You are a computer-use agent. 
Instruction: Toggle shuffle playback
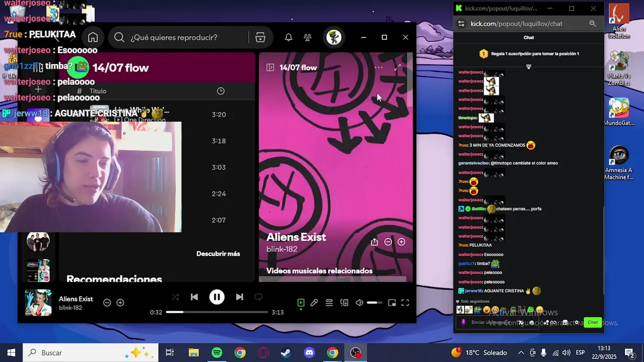[175, 297]
